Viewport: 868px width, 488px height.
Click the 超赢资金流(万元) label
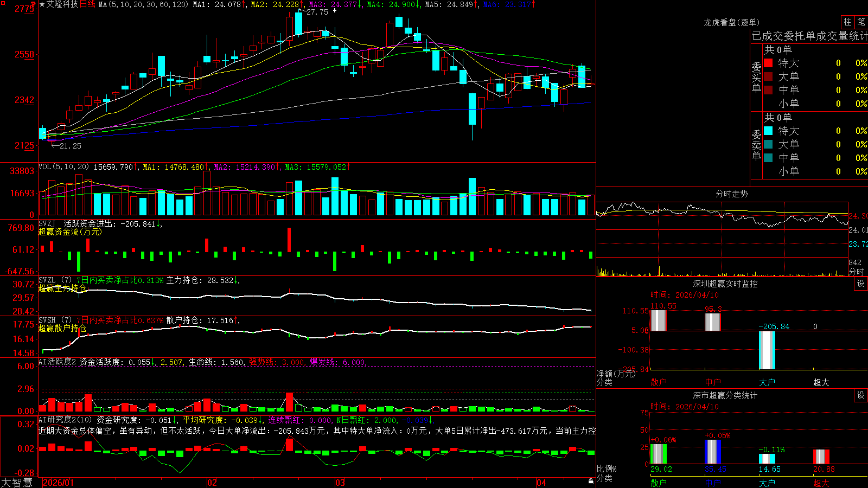pos(70,232)
